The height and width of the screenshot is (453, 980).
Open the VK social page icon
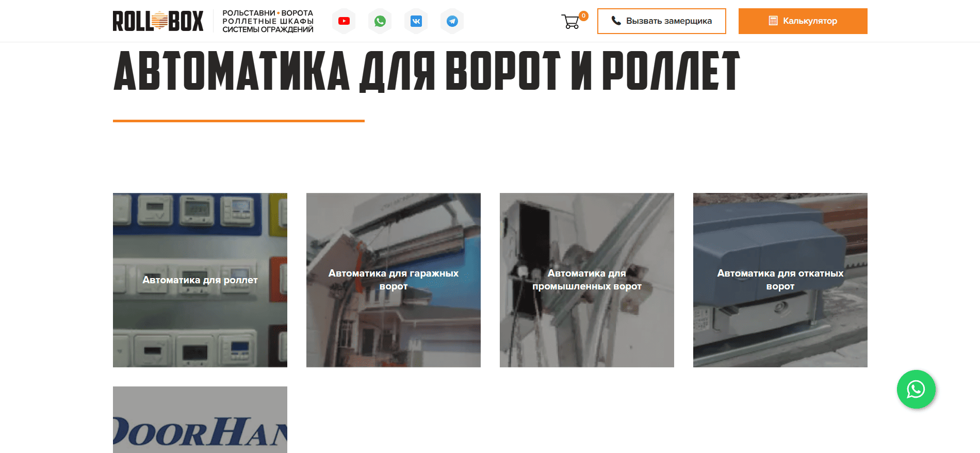coord(416,21)
